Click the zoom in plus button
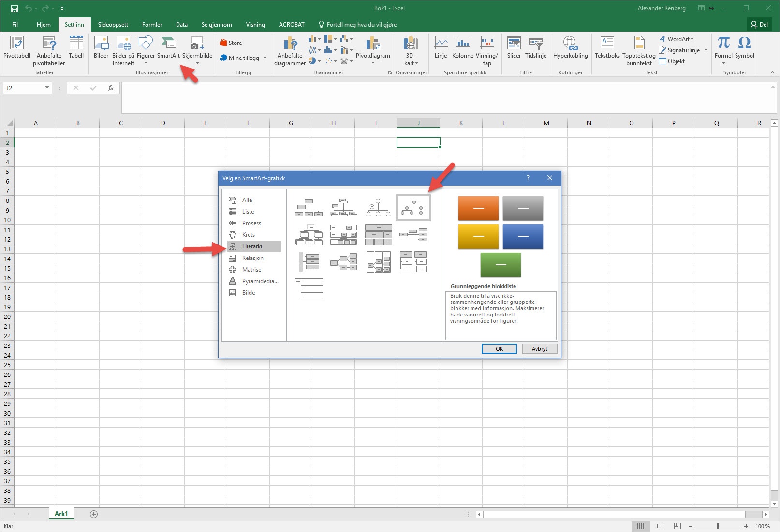Image resolution: width=780 pixels, height=532 pixels. [x=746, y=526]
